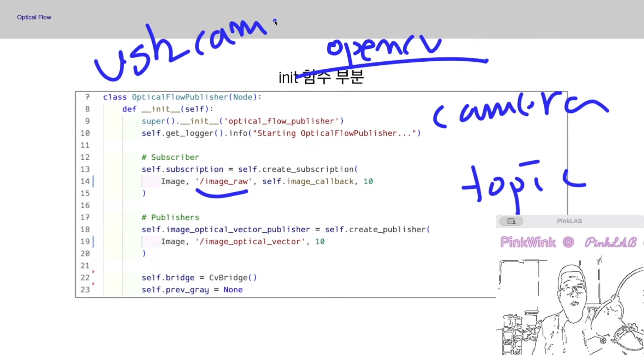This screenshot has height=355, width=644.
Task: Click the '# Publishers' comment line
Action: tap(170, 217)
